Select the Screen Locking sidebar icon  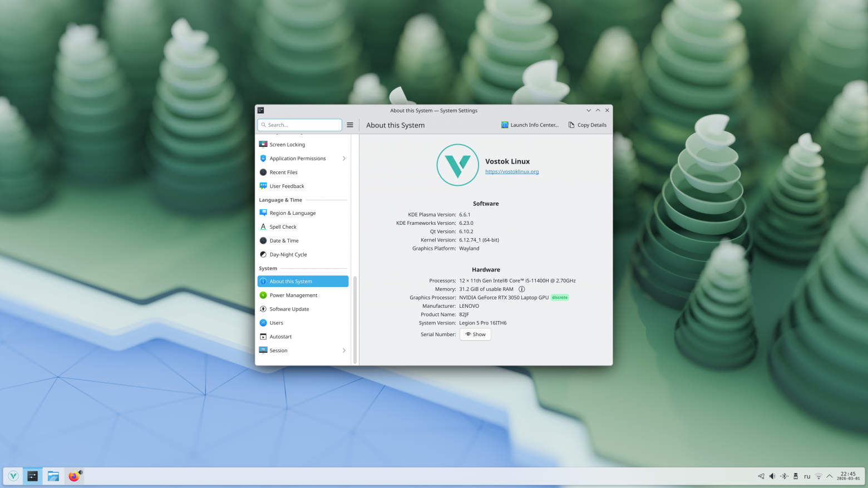pyautogui.click(x=263, y=144)
